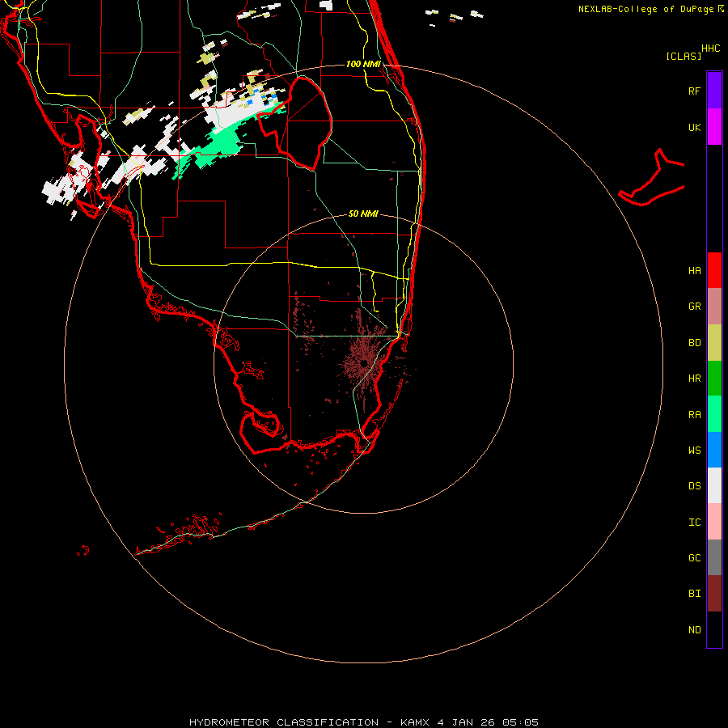Click the GR legend label

pyautogui.click(x=694, y=307)
